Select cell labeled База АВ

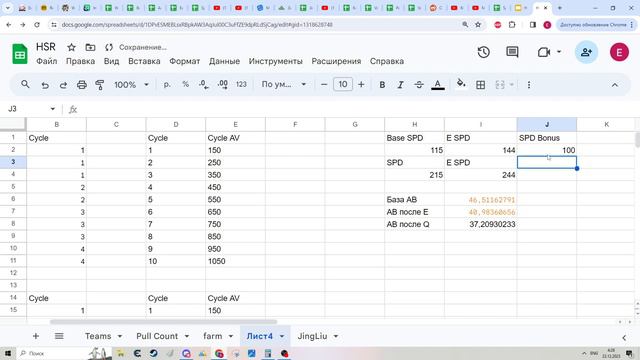pos(414,200)
